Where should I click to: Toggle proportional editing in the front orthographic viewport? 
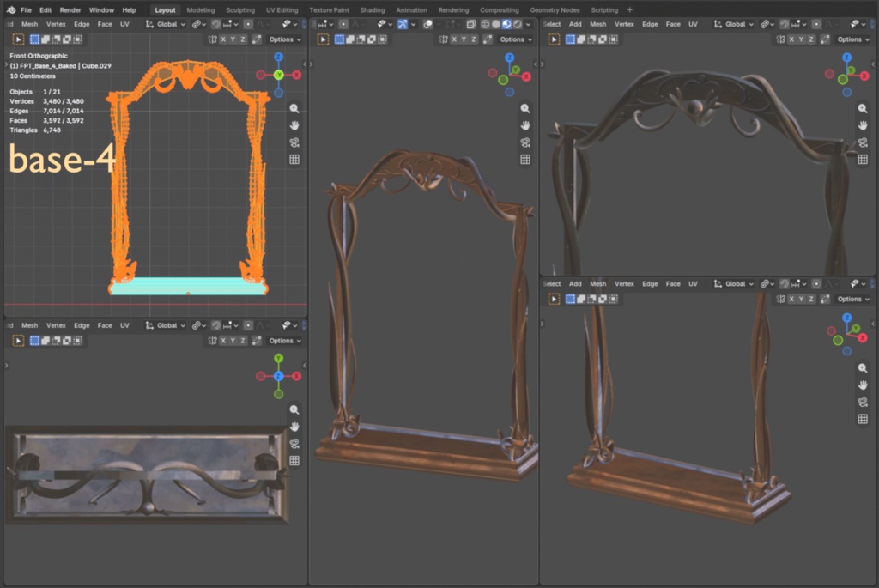click(248, 24)
